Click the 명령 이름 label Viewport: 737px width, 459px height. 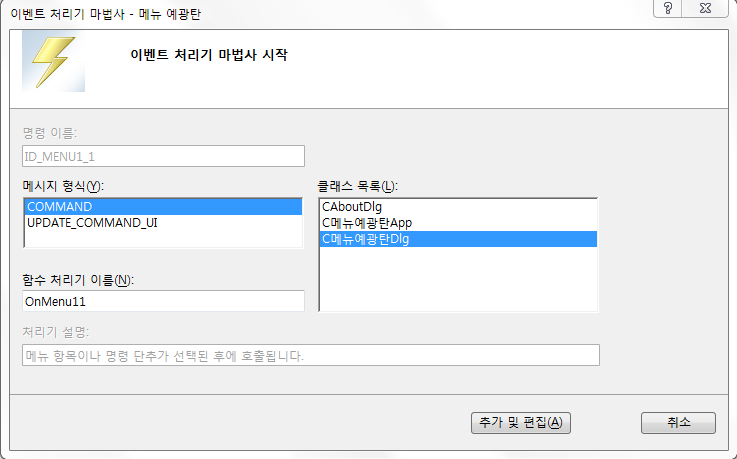coord(49,133)
